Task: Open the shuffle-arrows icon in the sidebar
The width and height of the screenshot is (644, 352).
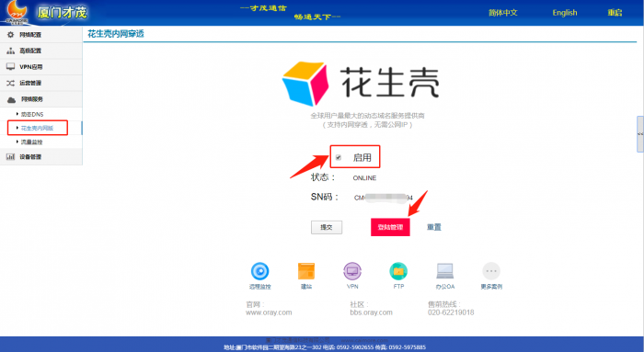Action: coord(11,83)
